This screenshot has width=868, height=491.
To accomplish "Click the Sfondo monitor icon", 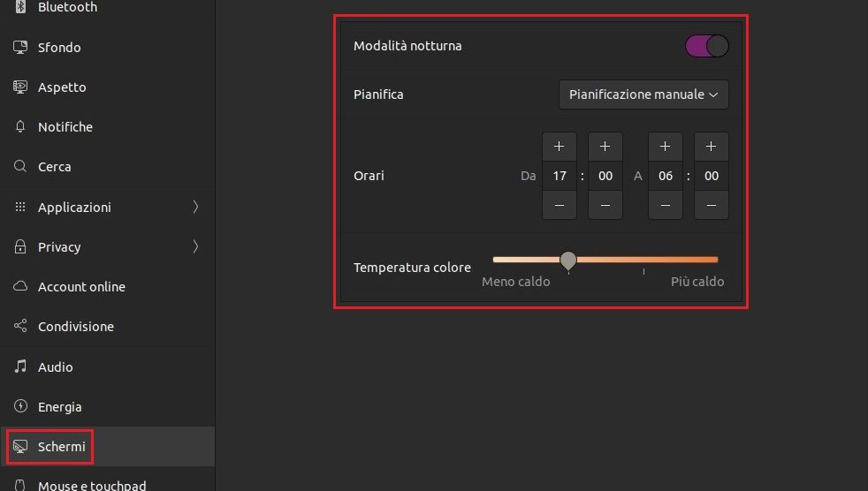I will pos(20,48).
